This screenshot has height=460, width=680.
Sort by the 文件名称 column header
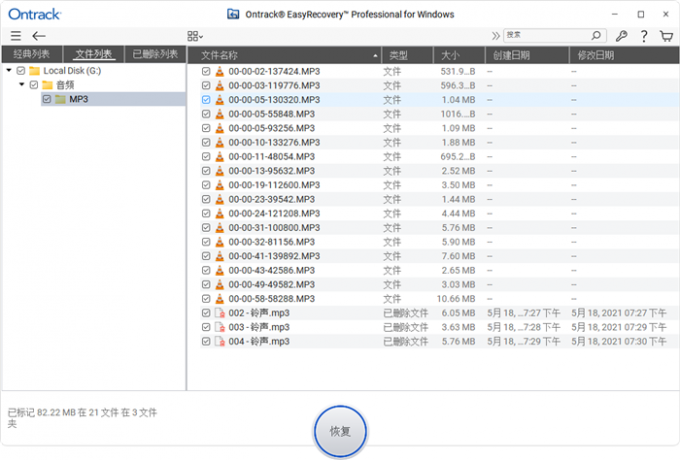(x=285, y=55)
